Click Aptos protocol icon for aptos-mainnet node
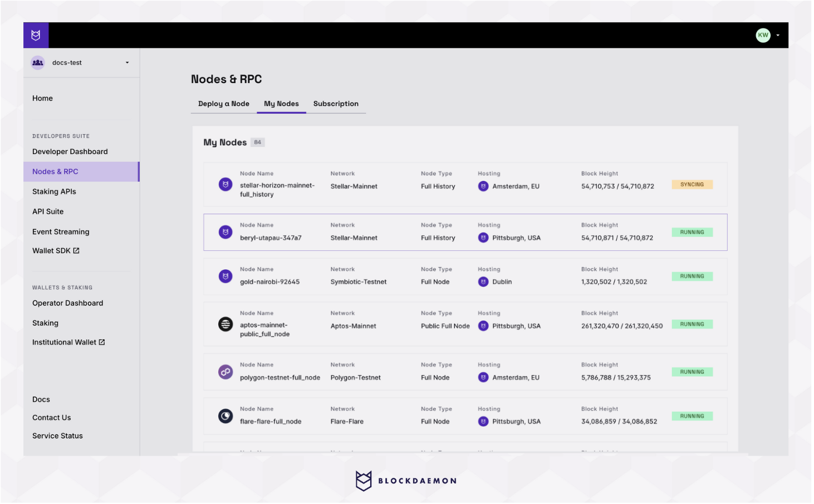 coord(225,324)
